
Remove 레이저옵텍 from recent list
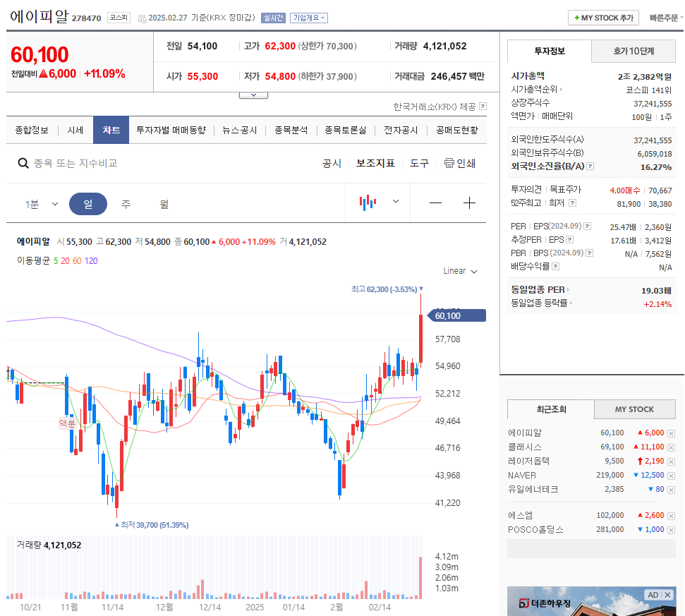pyautogui.click(x=671, y=461)
